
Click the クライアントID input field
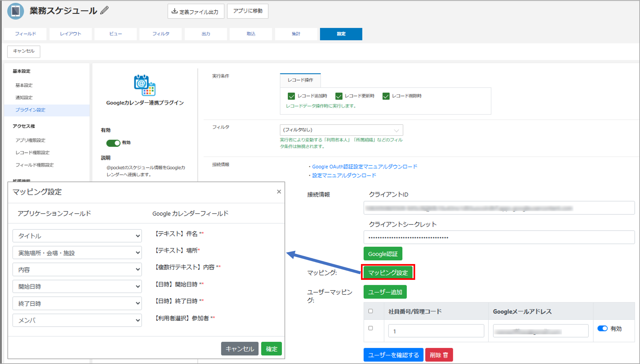pos(499,208)
